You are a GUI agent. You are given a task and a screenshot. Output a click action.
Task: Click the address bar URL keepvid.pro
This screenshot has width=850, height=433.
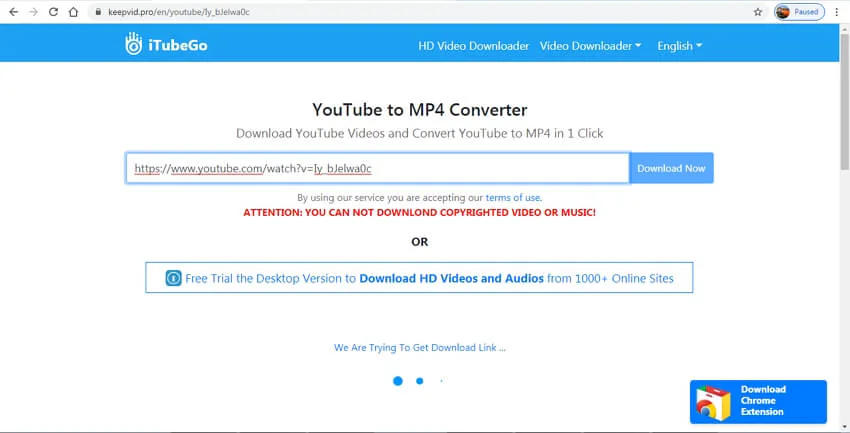tap(179, 12)
